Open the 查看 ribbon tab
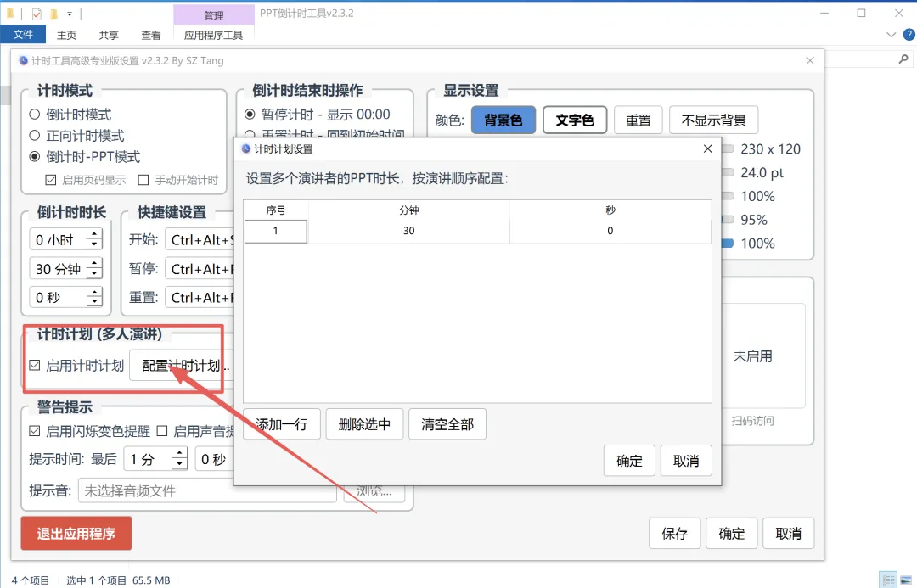This screenshot has height=588, width=917. pyautogui.click(x=150, y=35)
